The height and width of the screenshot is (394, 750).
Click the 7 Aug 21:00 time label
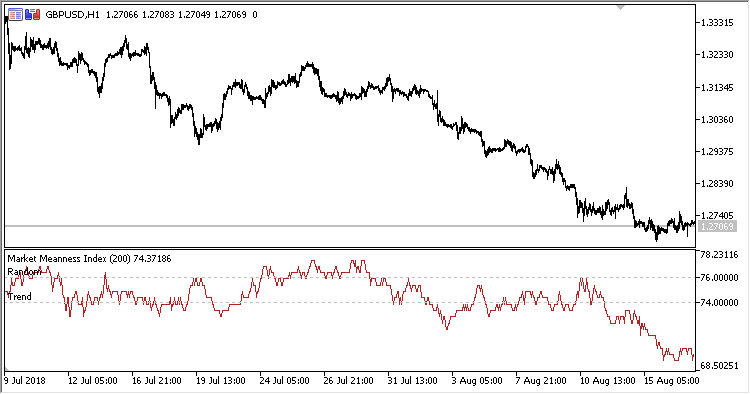tap(540, 381)
